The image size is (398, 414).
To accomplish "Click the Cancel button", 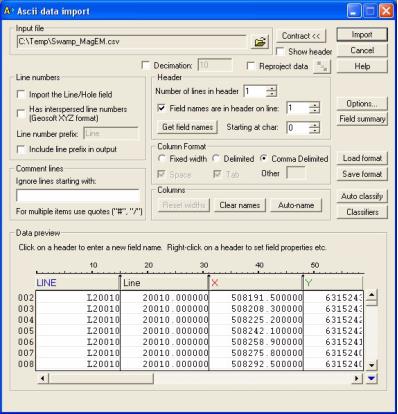I will pyautogui.click(x=362, y=50).
